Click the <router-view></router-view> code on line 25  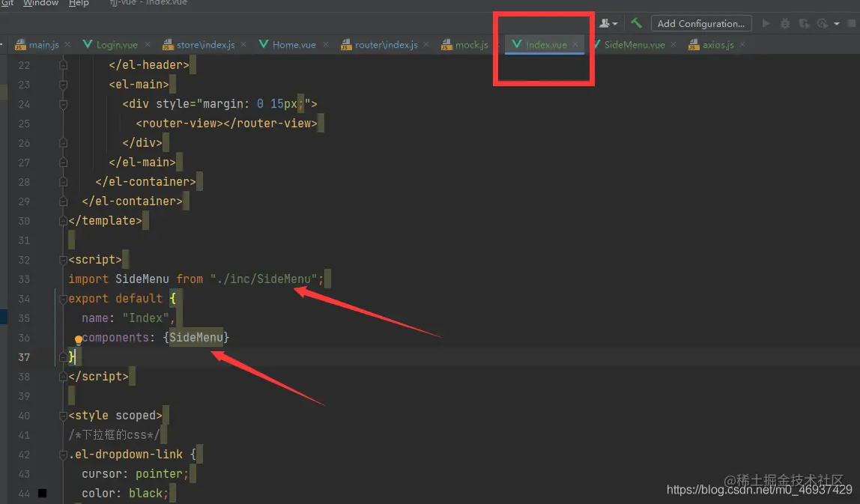pos(226,124)
